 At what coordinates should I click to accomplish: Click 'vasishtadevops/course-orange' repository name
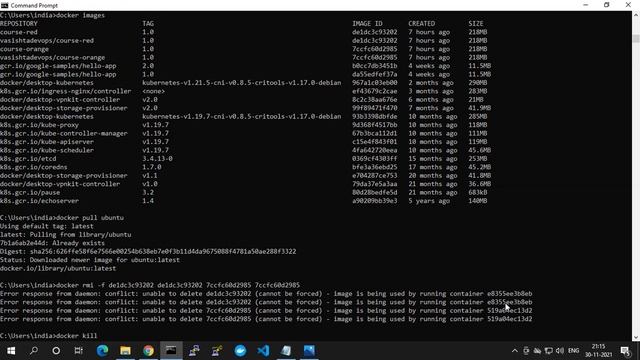click(52, 58)
